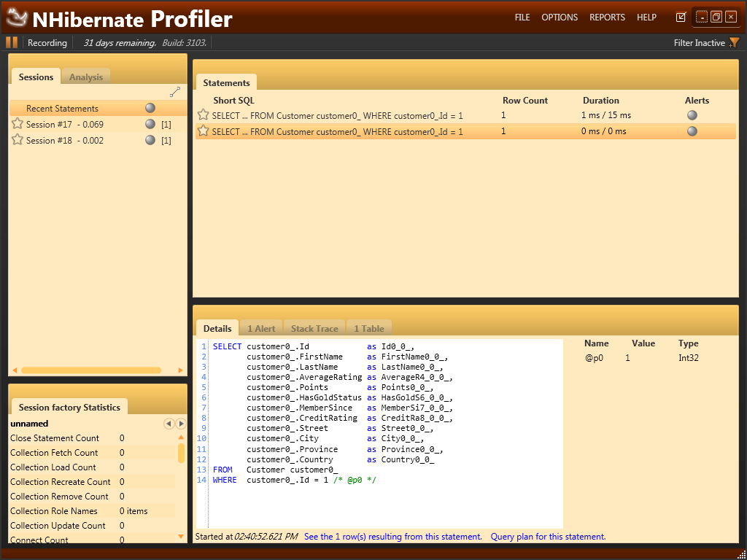Click the first statement with 1 ms / 15 ms

coord(465,115)
